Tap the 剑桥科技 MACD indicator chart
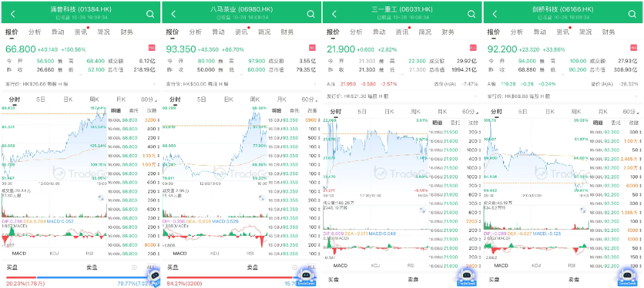The width and height of the screenshot is (644, 288). pos(536,249)
